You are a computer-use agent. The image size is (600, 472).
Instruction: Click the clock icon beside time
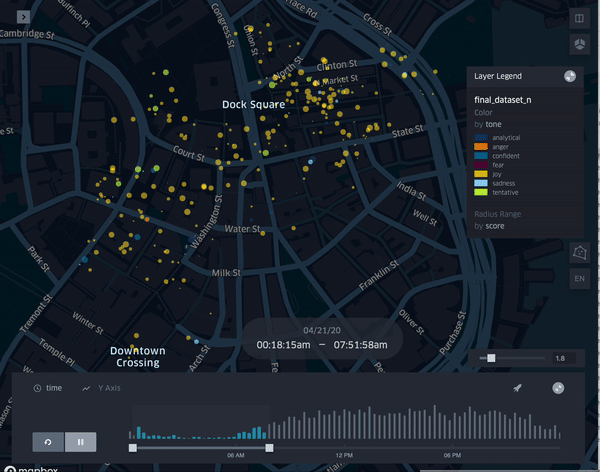pos(37,388)
